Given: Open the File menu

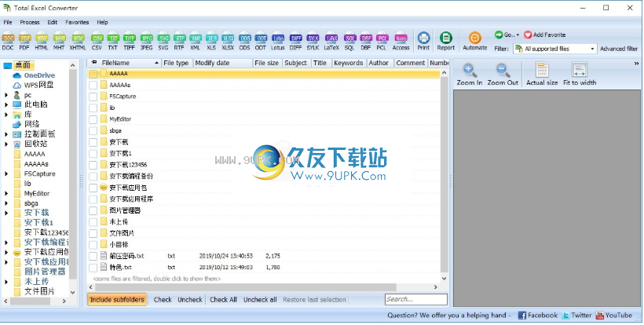Looking at the screenshot, I should tap(8, 22).
